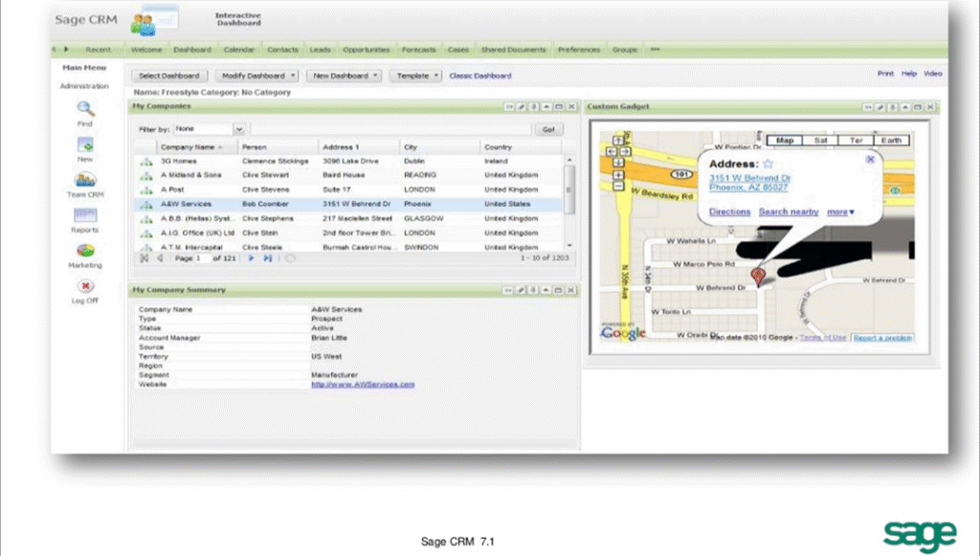The width and height of the screenshot is (980, 556).
Task: Zoom in on the map with plus
Action: coord(618,175)
